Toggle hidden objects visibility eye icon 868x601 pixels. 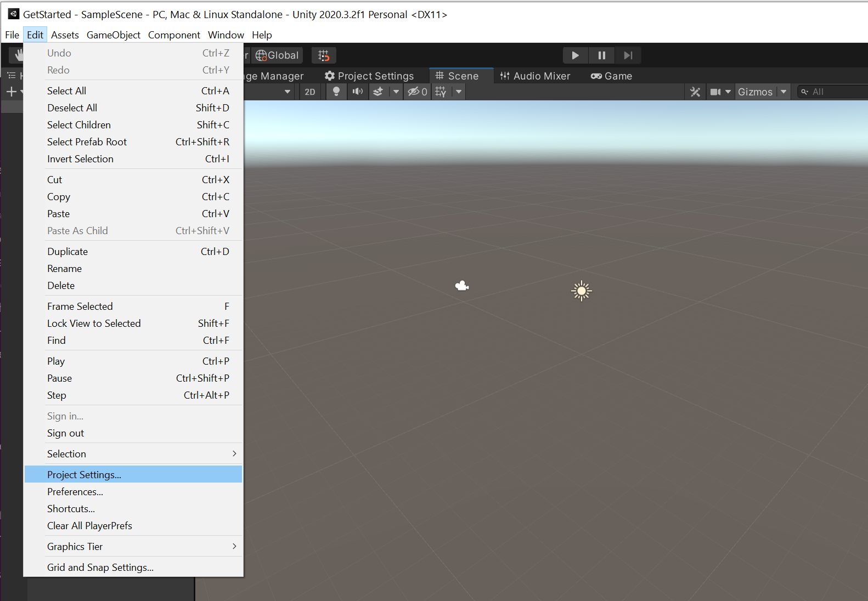(417, 92)
